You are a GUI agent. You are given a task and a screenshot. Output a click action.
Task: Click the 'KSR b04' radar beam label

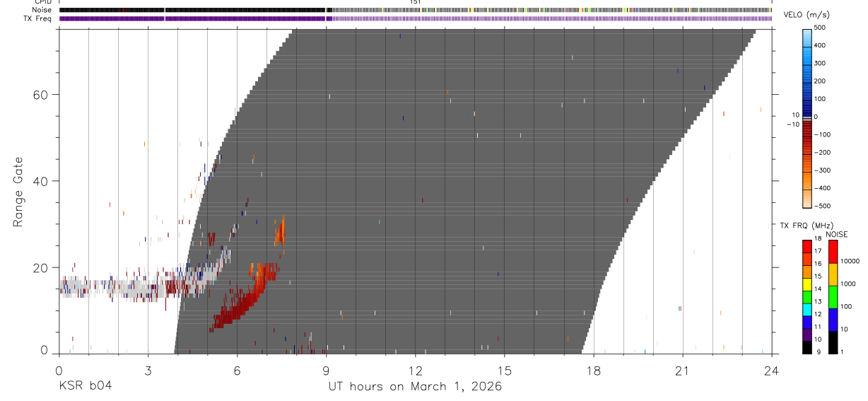point(85,387)
